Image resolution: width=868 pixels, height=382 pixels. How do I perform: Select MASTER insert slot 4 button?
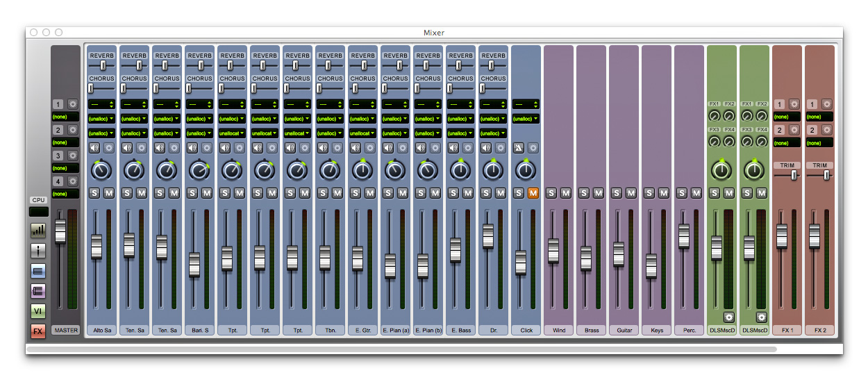coord(58,181)
